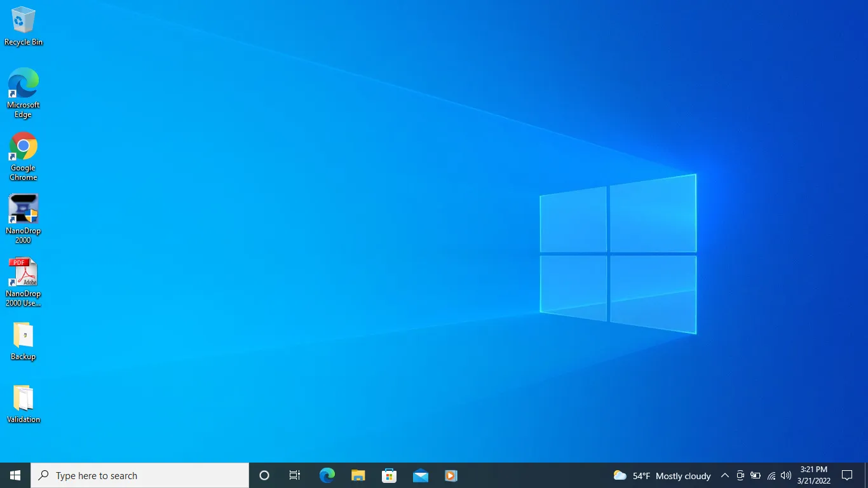
Task: Open the Mail app from taskbar
Action: point(420,475)
